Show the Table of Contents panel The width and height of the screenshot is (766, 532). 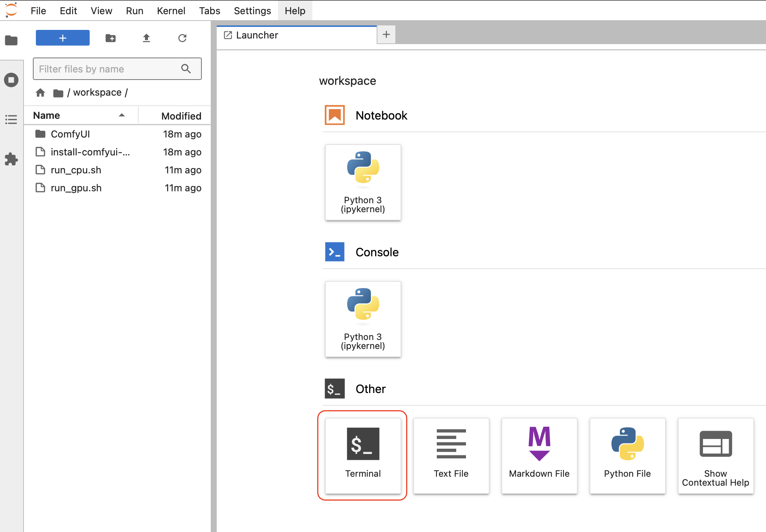11,120
